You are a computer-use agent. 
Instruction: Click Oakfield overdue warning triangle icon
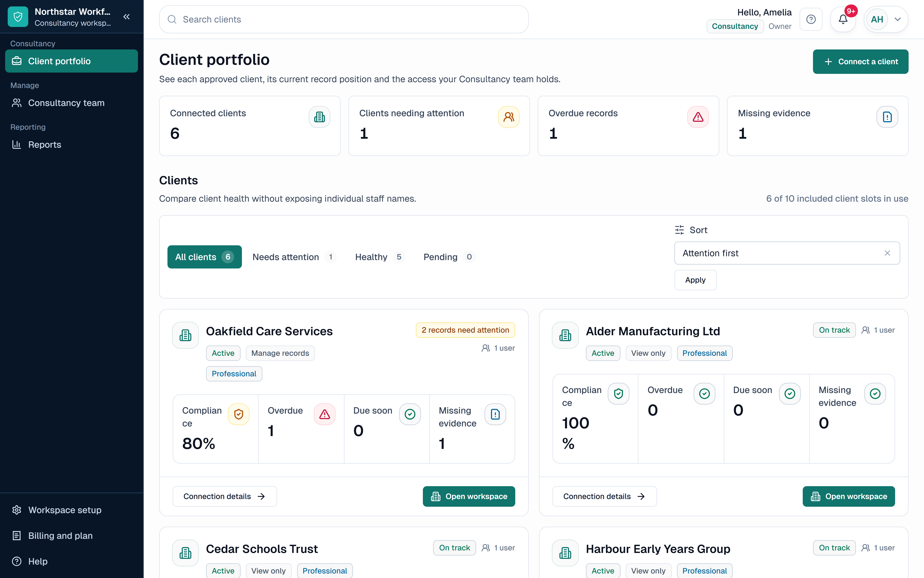325,414
